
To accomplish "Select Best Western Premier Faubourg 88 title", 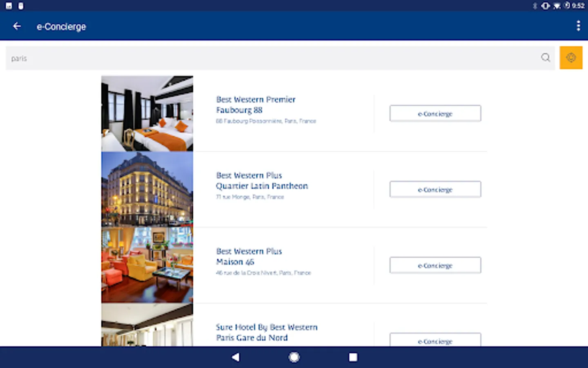I will (x=256, y=105).
